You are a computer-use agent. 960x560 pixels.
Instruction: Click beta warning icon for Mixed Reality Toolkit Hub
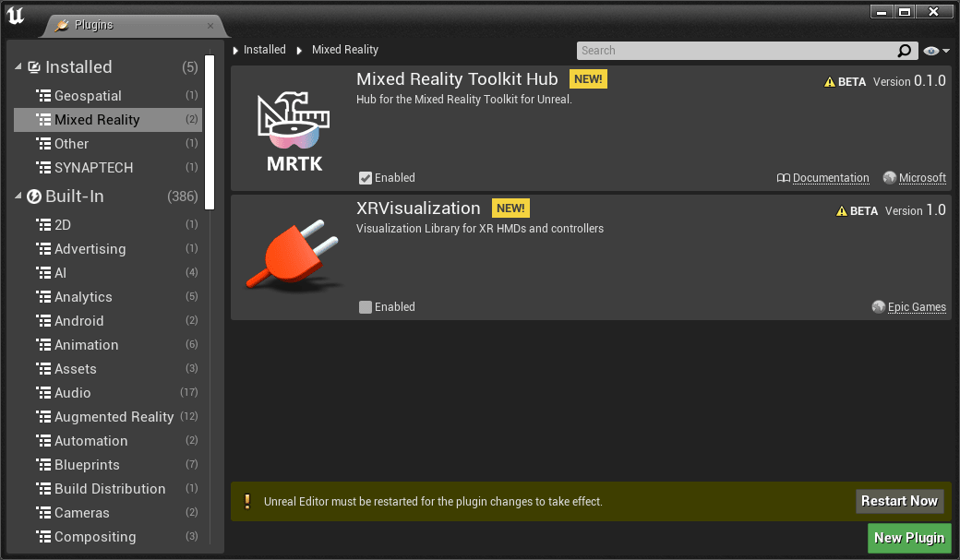(830, 82)
